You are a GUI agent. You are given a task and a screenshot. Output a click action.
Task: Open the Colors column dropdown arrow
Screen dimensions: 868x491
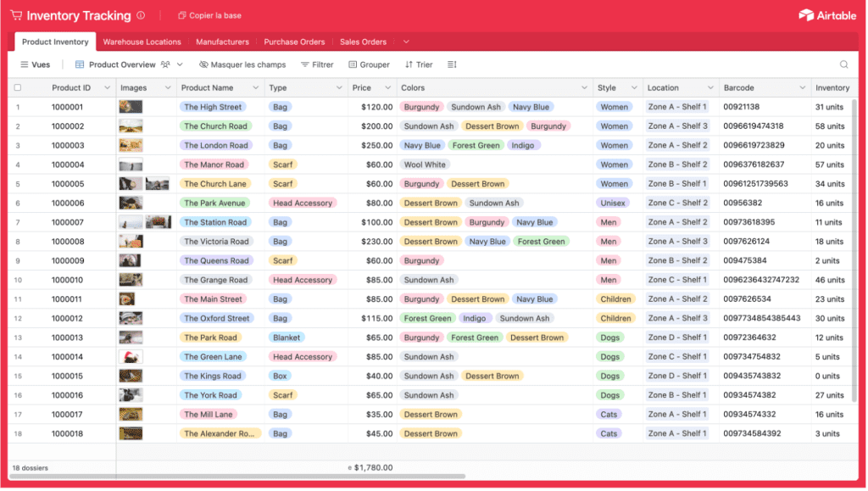pos(584,88)
